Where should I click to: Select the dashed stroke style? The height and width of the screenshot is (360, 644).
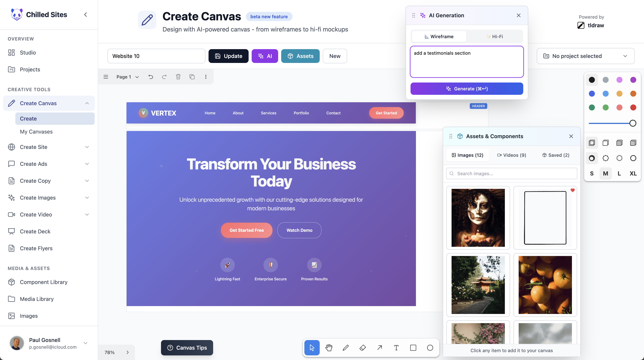(x=605, y=158)
